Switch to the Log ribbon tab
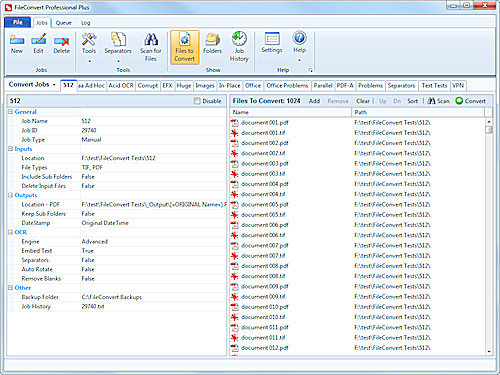 pos(86,23)
